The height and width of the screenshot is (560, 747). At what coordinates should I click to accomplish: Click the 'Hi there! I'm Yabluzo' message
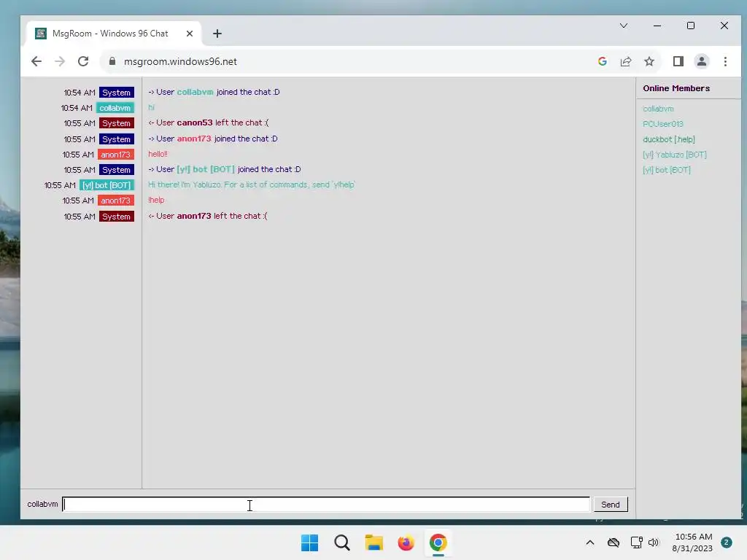(252, 184)
